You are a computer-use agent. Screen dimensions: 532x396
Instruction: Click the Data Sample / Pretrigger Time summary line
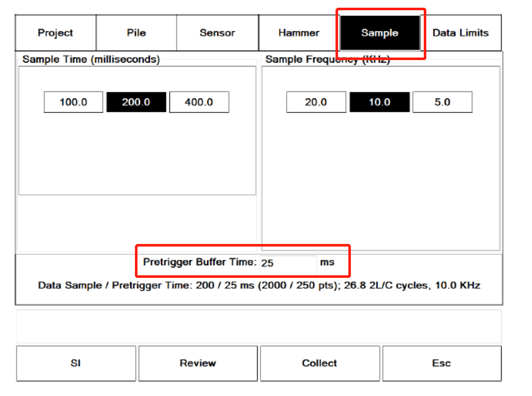(x=259, y=285)
